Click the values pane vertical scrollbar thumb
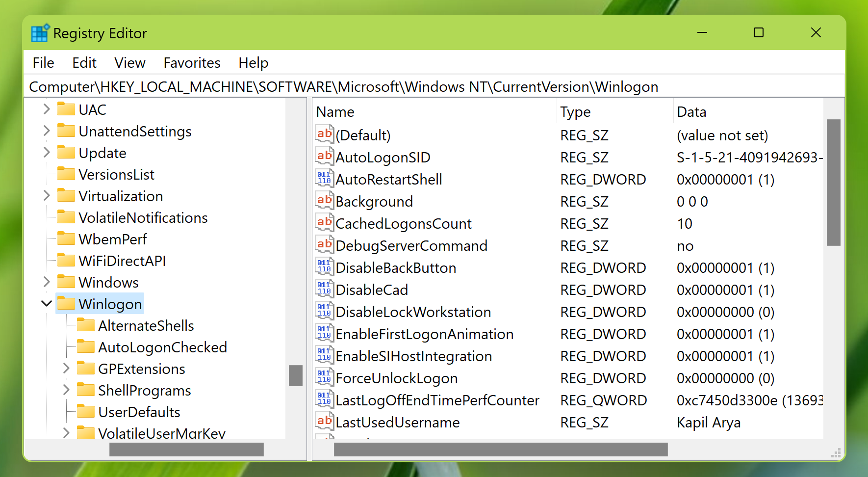The width and height of the screenshot is (868, 477). 833,182
